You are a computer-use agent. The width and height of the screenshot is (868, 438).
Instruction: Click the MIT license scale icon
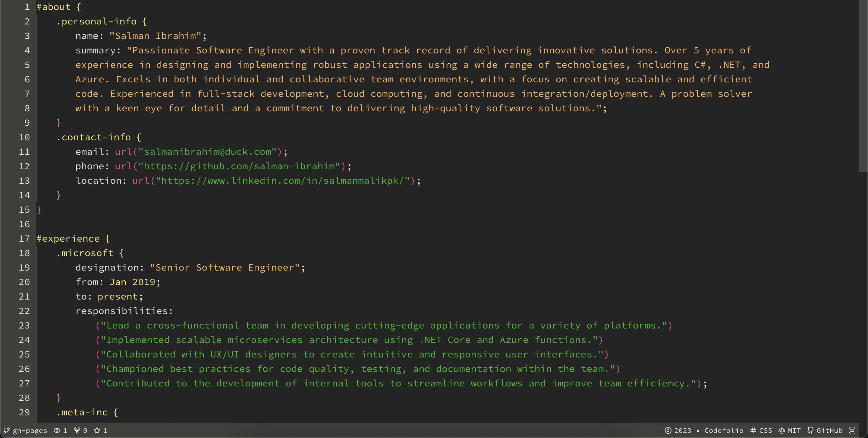[782, 430]
